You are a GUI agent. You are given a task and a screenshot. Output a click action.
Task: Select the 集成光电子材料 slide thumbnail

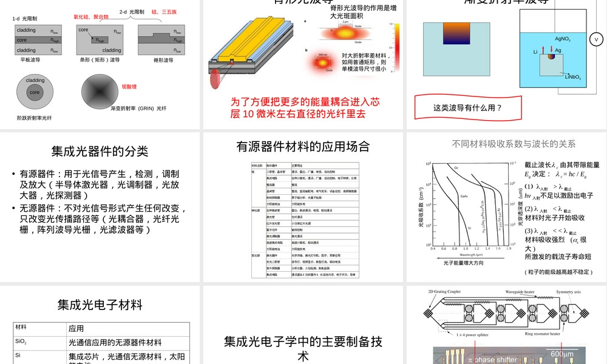click(x=100, y=325)
